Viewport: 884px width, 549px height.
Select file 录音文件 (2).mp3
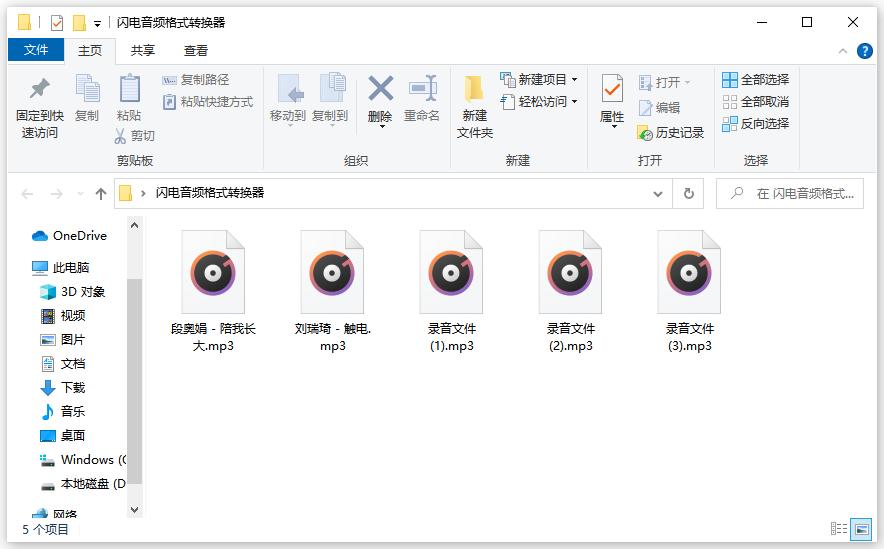tap(571, 291)
